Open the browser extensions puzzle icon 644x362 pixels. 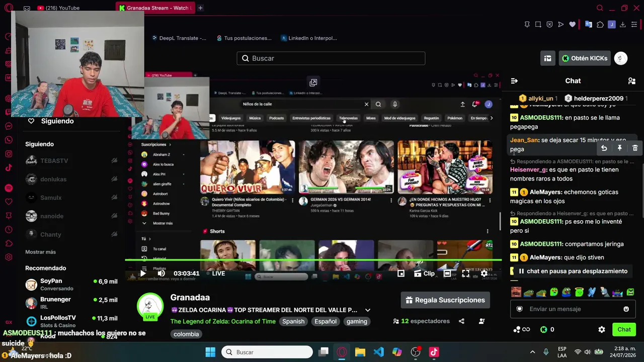point(600,24)
